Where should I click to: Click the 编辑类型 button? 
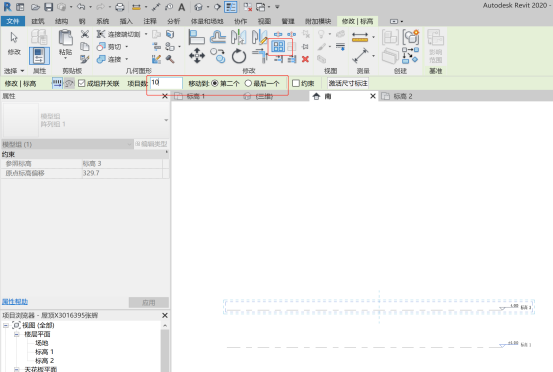151,144
